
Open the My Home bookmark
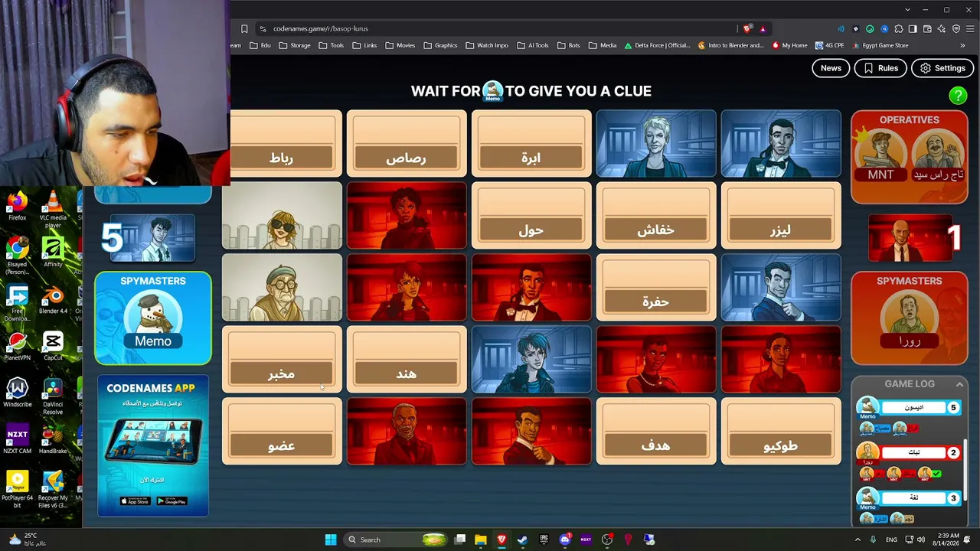789,45
